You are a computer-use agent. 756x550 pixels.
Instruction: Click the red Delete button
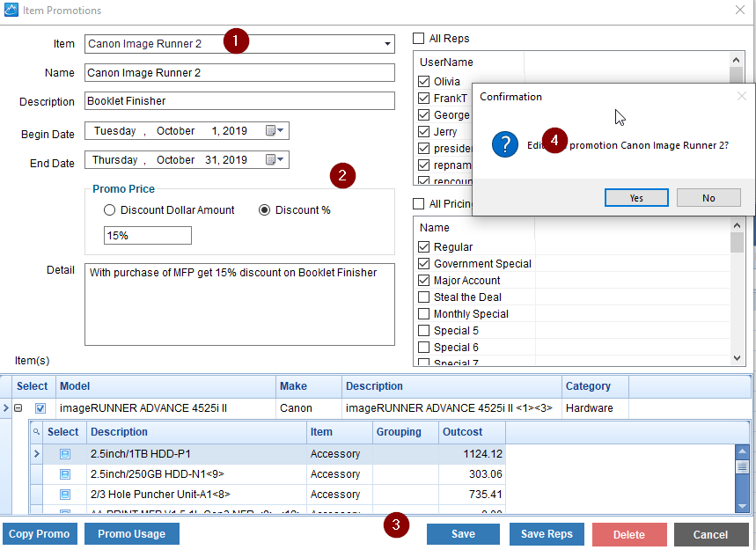[629, 534]
